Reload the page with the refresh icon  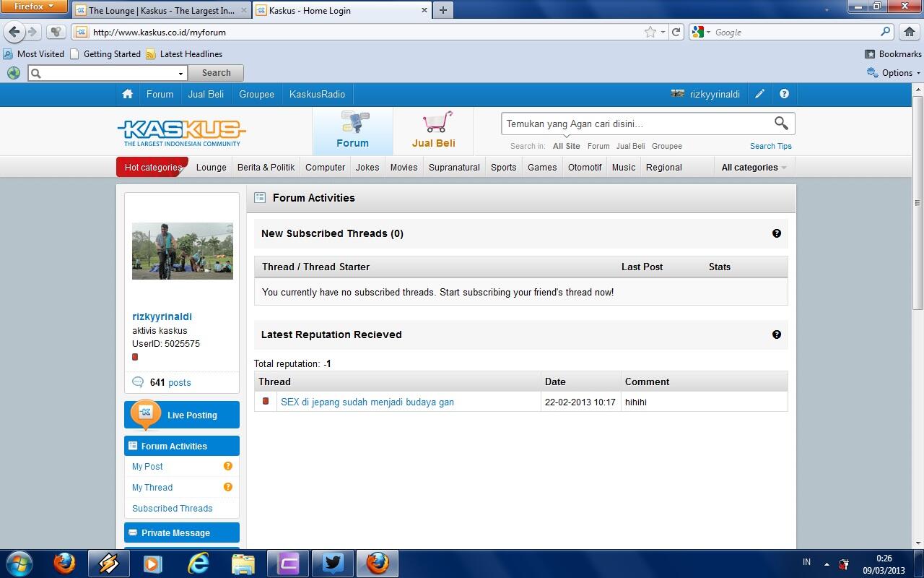676,32
